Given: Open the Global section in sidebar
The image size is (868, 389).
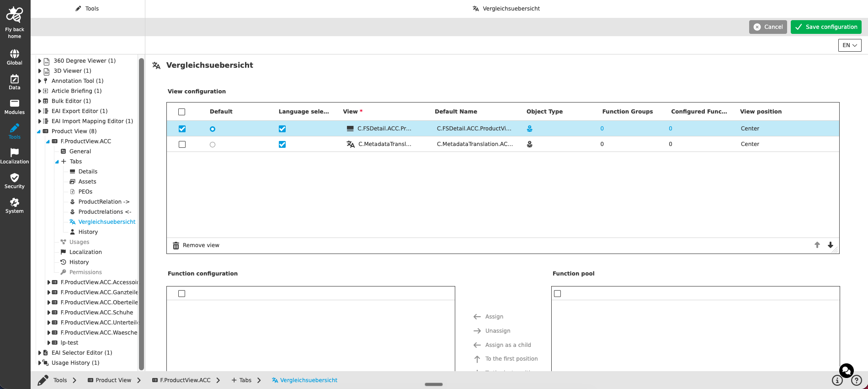Looking at the screenshot, I should pyautogui.click(x=14, y=57).
